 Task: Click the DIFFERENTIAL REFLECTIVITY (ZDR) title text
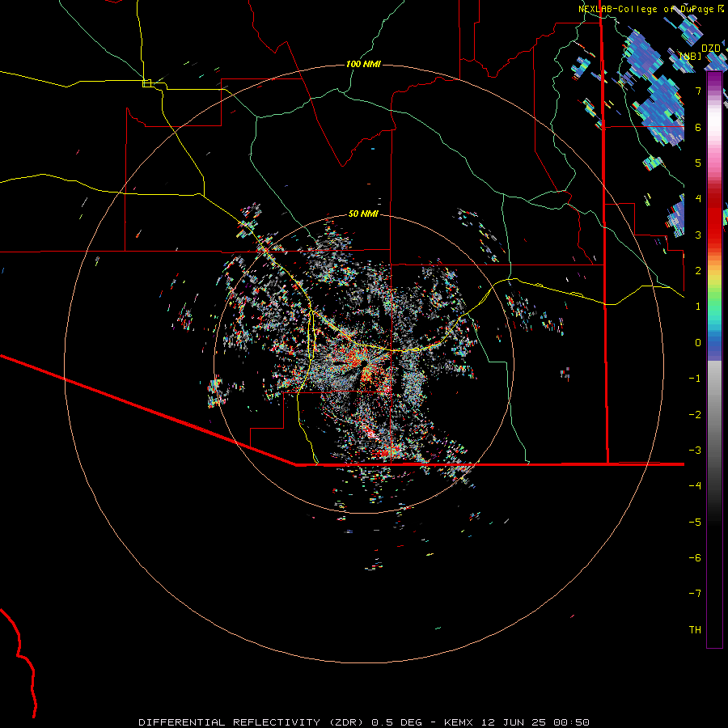(x=252, y=722)
